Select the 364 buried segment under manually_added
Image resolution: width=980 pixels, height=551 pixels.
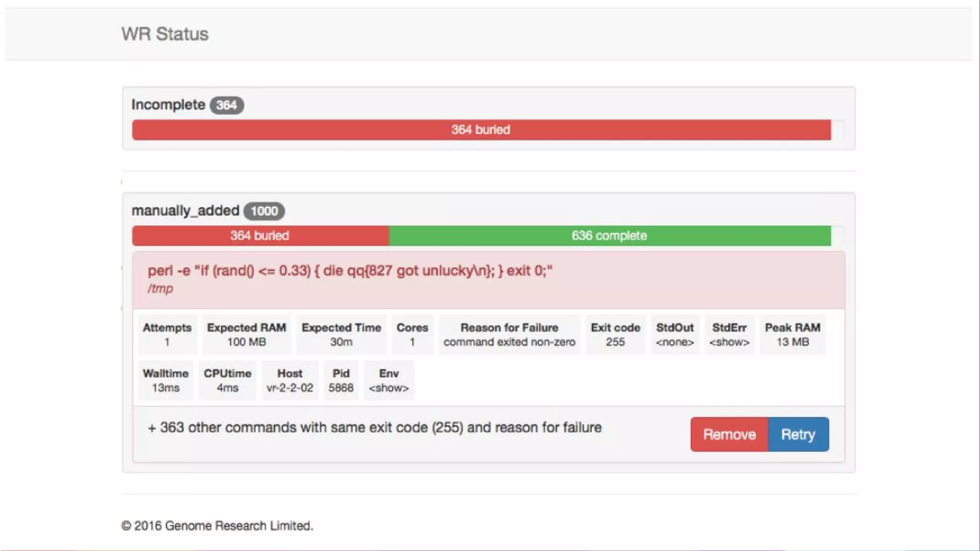tap(260, 236)
